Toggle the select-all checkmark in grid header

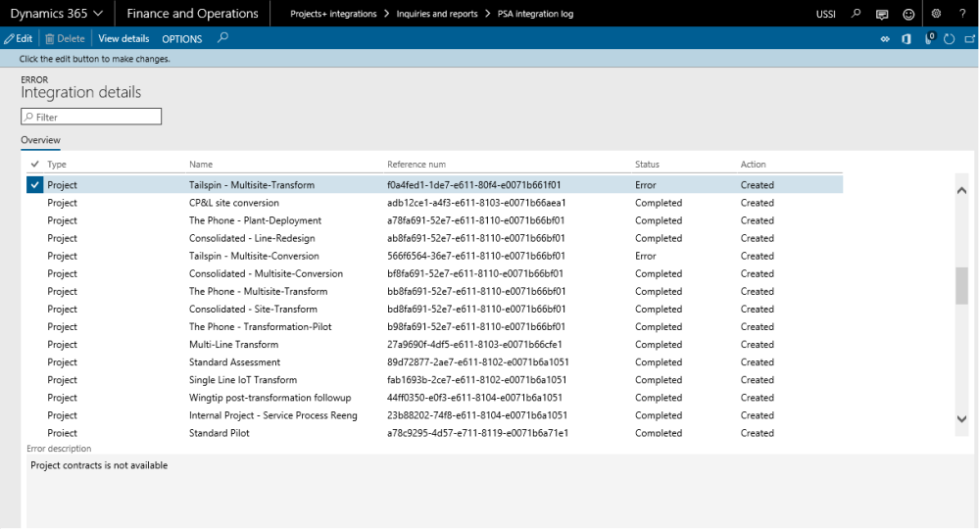click(x=35, y=165)
